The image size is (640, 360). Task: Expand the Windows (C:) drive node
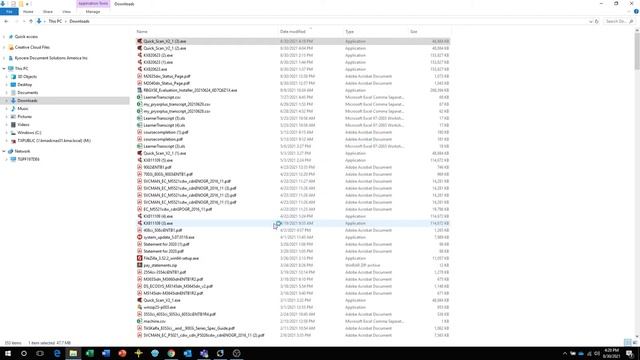[x=7, y=133]
